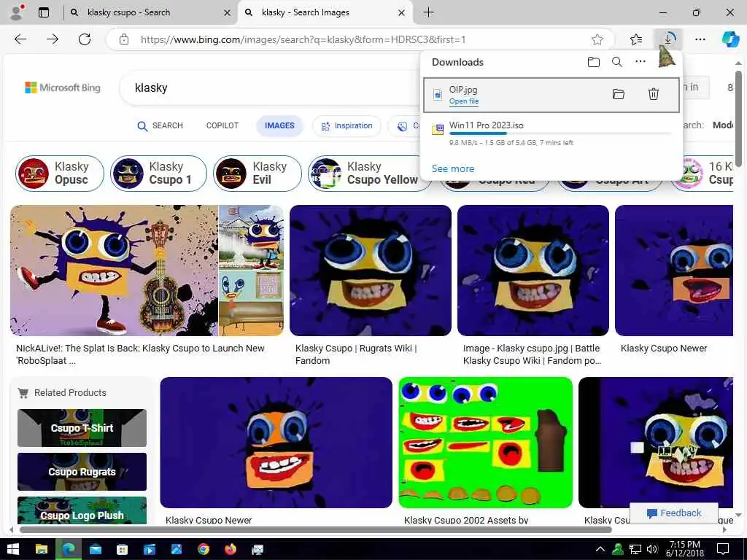Open the Csupo T-Shirt related product
Screen dimensions: 747x560
[x=82, y=428]
